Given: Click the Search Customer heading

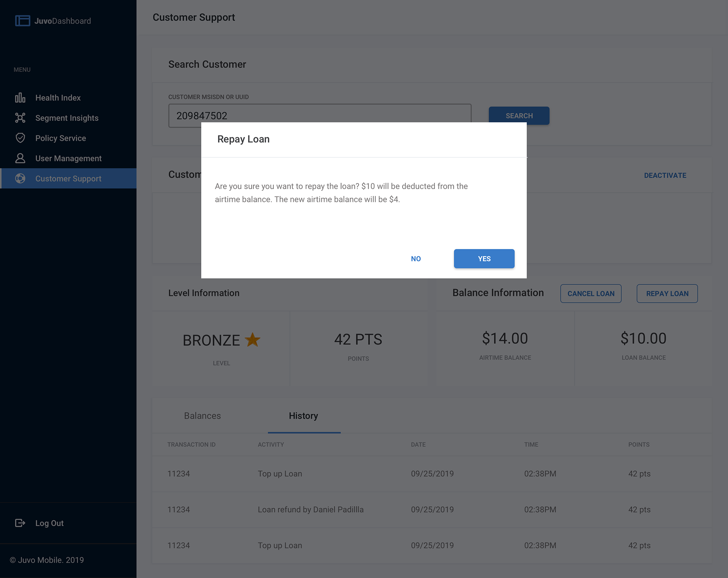Looking at the screenshot, I should coord(207,64).
